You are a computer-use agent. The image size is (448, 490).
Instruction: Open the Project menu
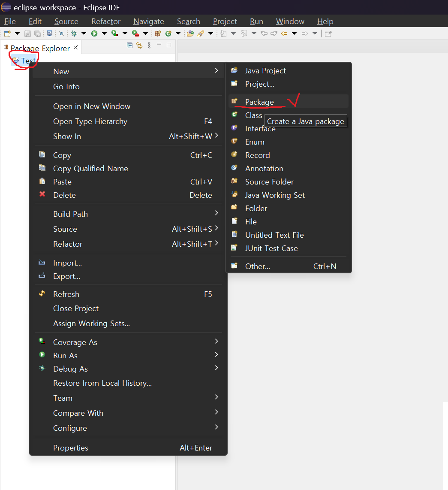[x=225, y=21]
